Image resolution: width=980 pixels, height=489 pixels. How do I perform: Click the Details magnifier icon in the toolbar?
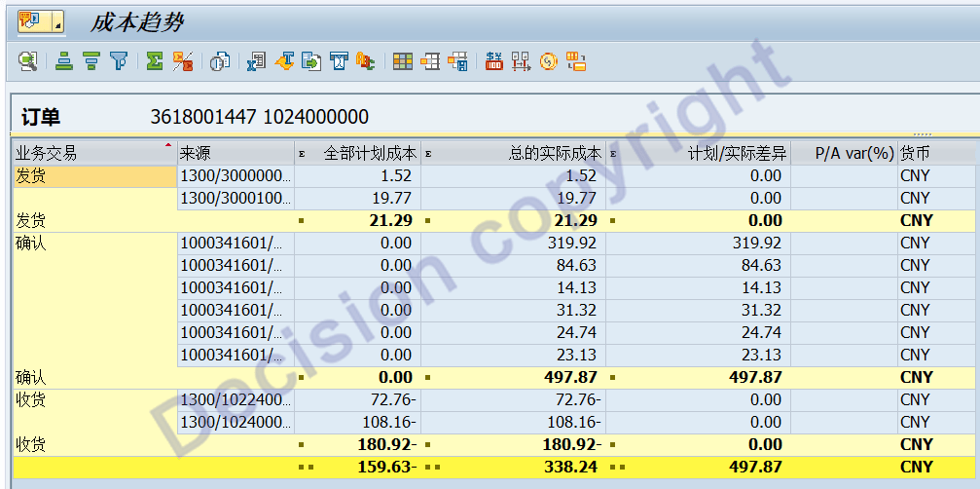(28, 61)
